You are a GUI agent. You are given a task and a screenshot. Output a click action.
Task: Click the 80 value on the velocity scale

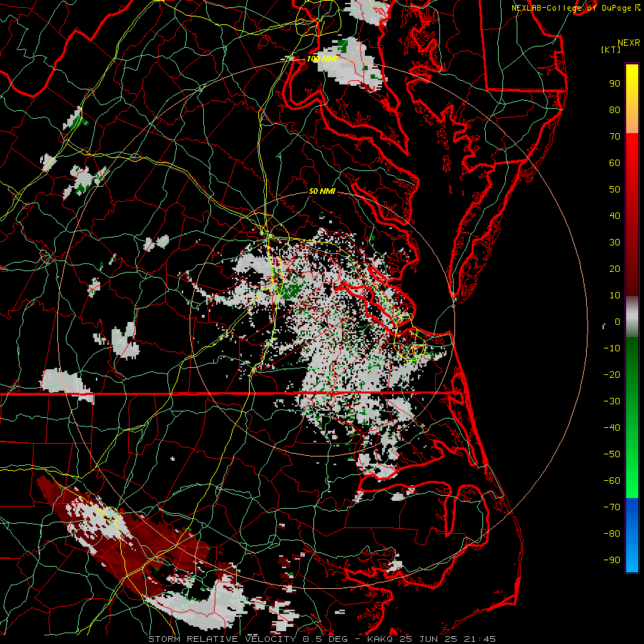point(615,109)
